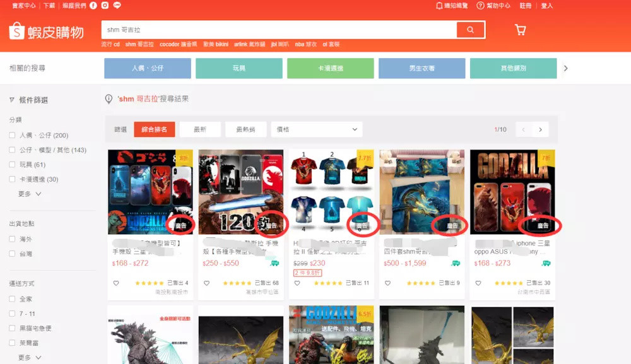Click the filter funnel icon
Viewport: 631px width, 364px height.
pyautogui.click(x=12, y=100)
